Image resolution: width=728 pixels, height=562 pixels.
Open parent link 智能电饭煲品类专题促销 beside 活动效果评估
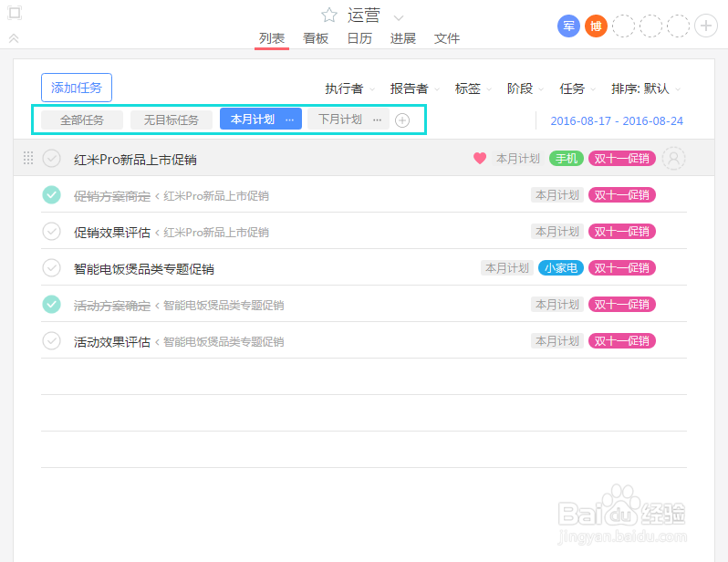[x=224, y=342]
